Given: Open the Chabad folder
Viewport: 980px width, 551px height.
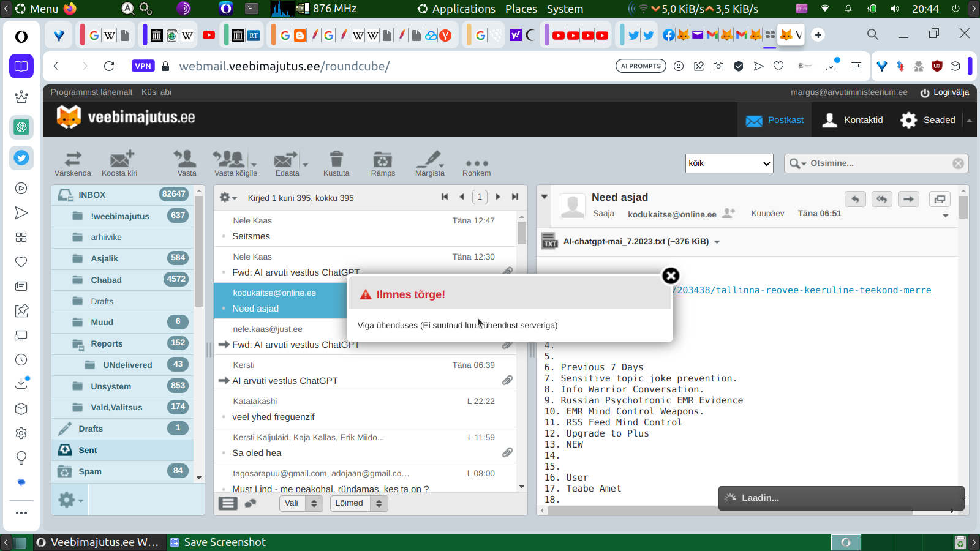Looking at the screenshot, I should click(x=123, y=280).
